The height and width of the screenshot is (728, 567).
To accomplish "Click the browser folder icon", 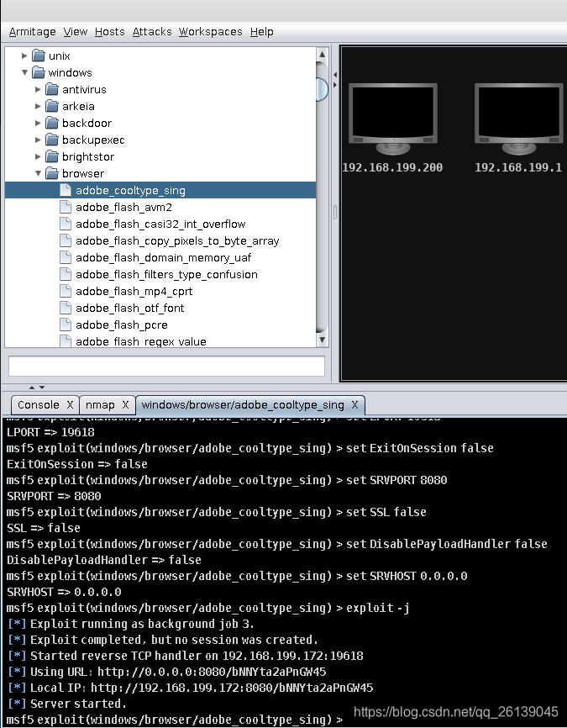I will coord(52,173).
